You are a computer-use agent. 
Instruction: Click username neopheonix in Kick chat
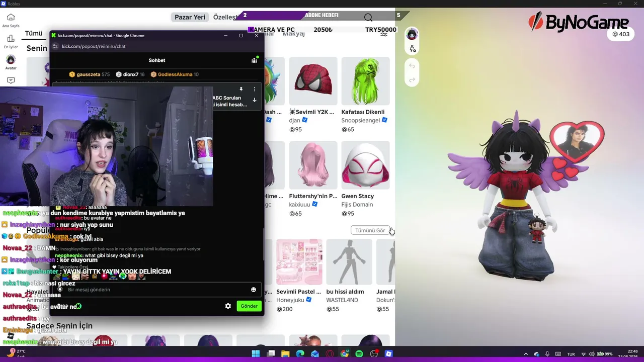pyautogui.click(x=68, y=255)
